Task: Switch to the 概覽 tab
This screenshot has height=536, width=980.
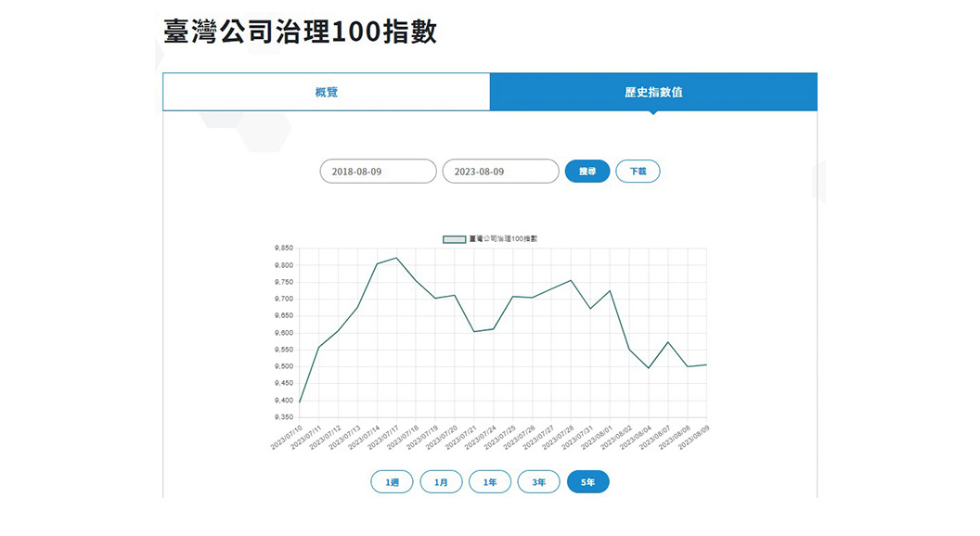Action: (x=327, y=92)
